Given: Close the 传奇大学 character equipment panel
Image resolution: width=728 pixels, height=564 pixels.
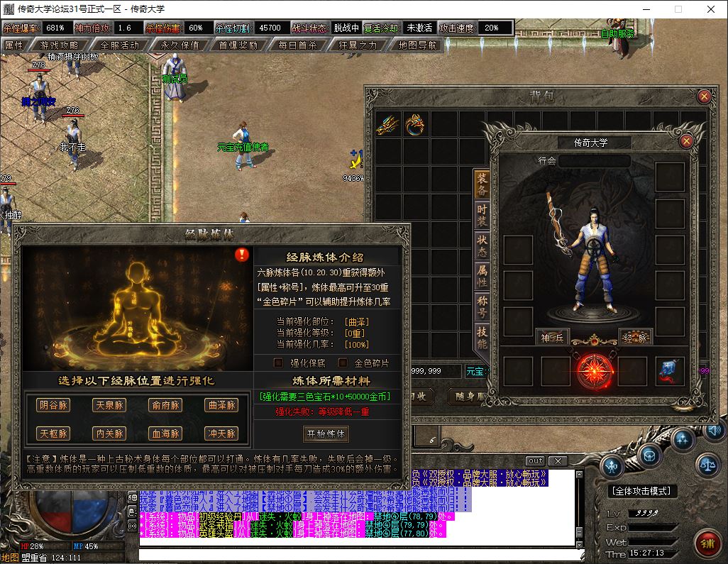Looking at the screenshot, I should pos(686,141).
